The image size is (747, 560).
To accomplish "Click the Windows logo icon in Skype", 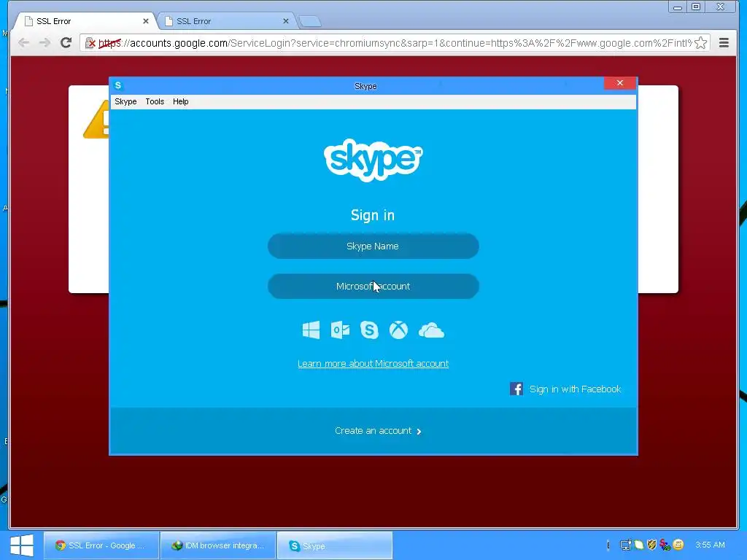I will point(311,330).
